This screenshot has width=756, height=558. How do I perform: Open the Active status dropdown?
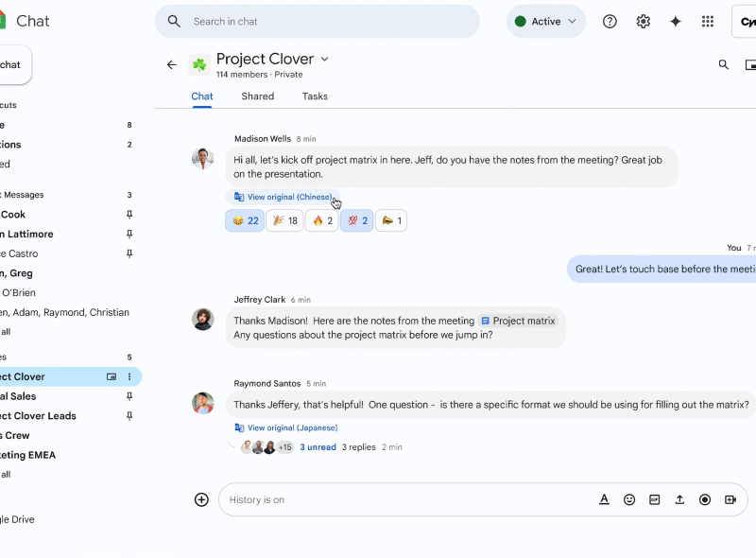click(546, 21)
